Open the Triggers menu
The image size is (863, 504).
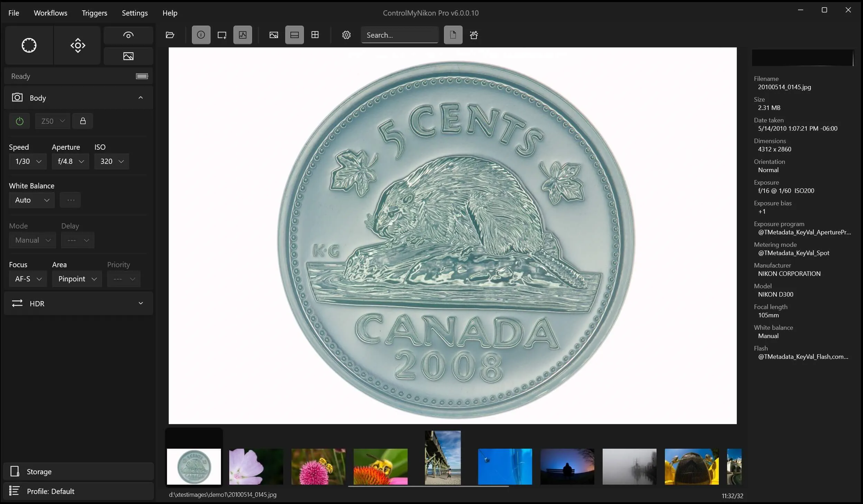pos(94,12)
